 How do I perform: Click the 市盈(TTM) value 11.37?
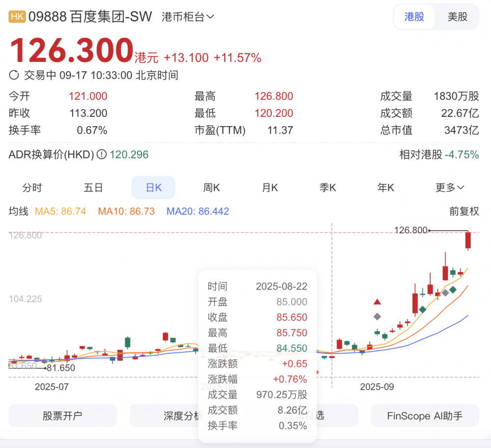pos(280,130)
